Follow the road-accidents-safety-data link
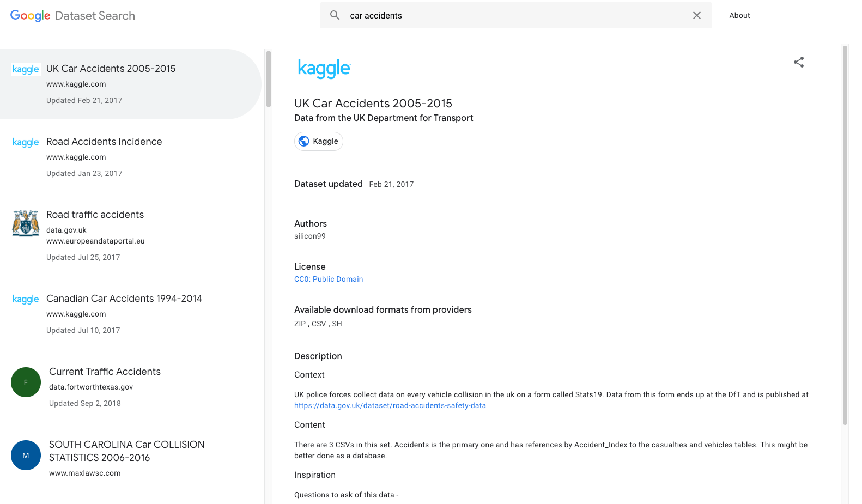The width and height of the screenshot is (862, 504). (390, 405)
